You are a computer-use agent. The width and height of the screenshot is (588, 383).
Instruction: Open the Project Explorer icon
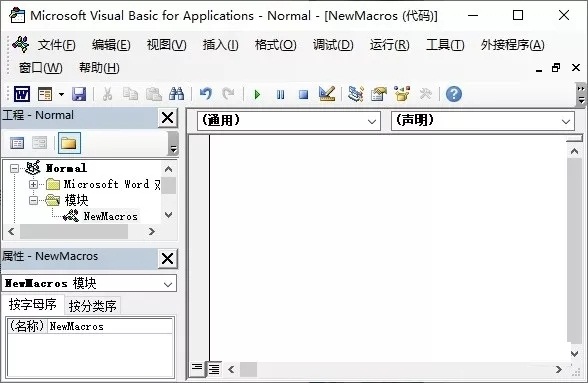[356, 94]
